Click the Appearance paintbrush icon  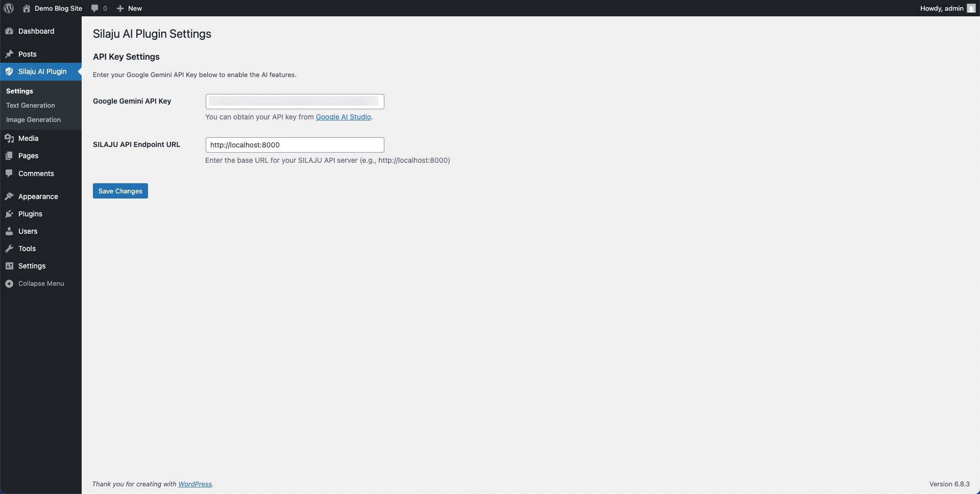click(9, 196)
